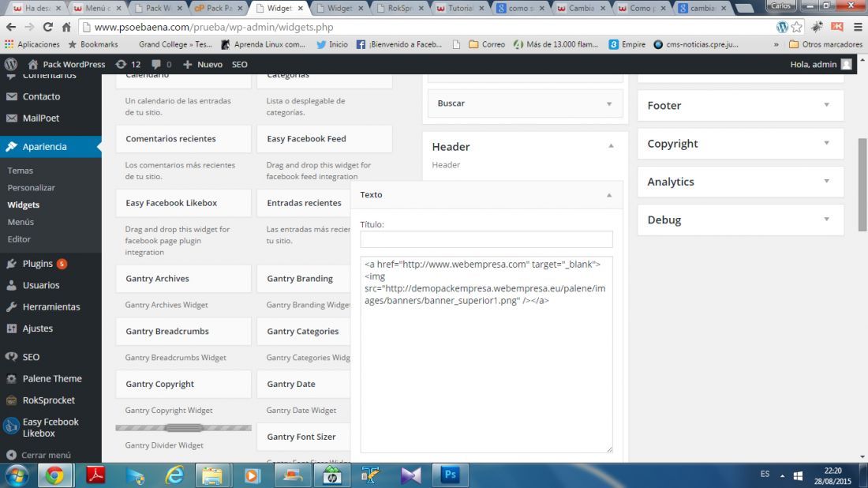Collapse the Header widget area

(x=611, y=146)
